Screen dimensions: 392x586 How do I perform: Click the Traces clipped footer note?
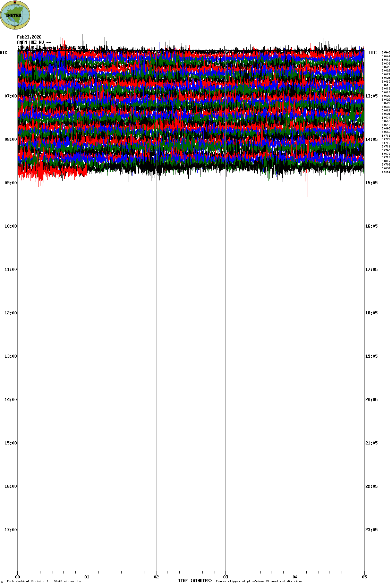[259, 581]
